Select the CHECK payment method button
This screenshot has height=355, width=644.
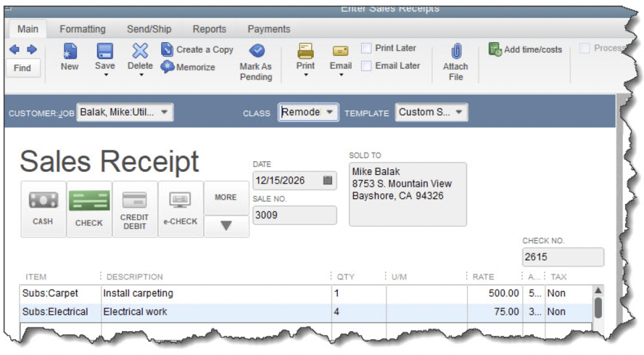pyautogui.click(x=89, y=209)
